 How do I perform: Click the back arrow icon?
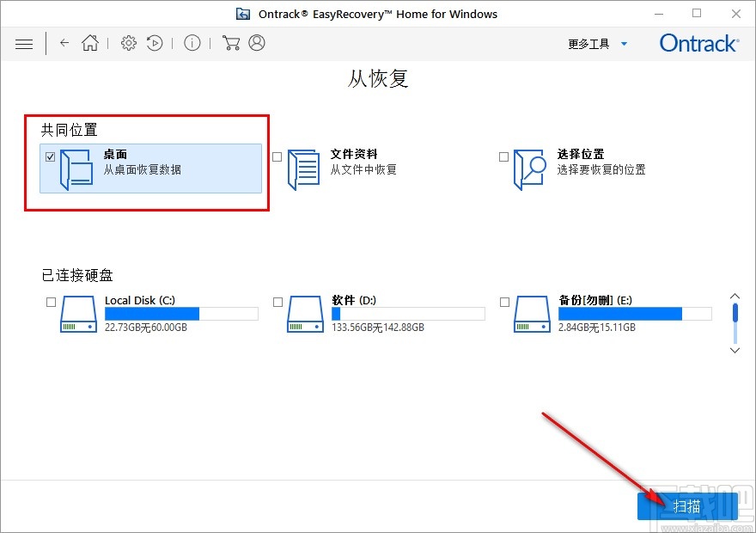pos(64,43)
